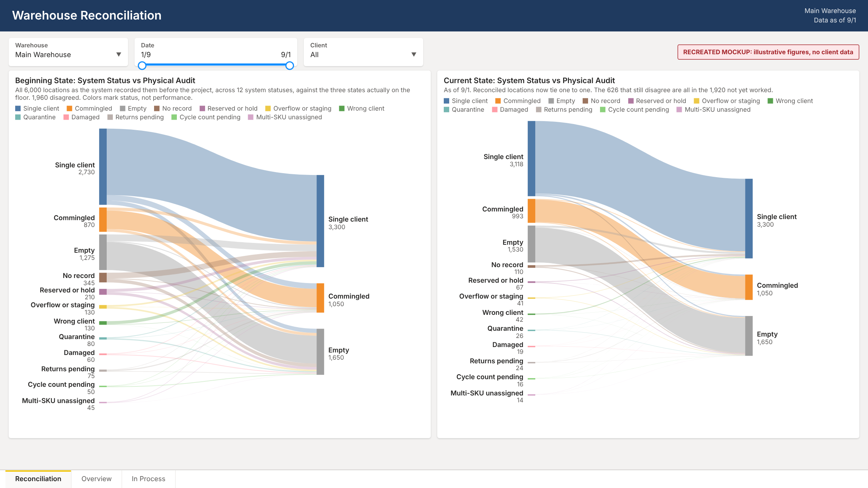Select Beginning State Commingled 1,050 target bar
This screenshot has height=488, width=868.
point(320,298)
